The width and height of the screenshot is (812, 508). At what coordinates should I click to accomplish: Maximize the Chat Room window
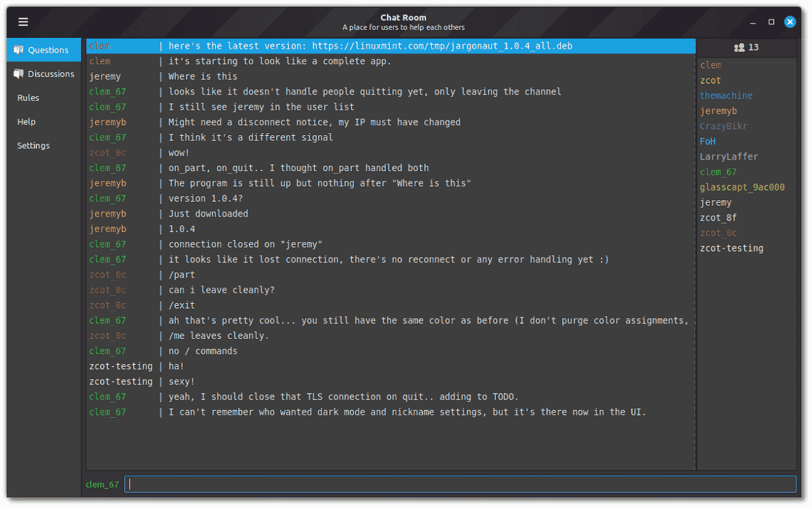click(x=771, y=22)
